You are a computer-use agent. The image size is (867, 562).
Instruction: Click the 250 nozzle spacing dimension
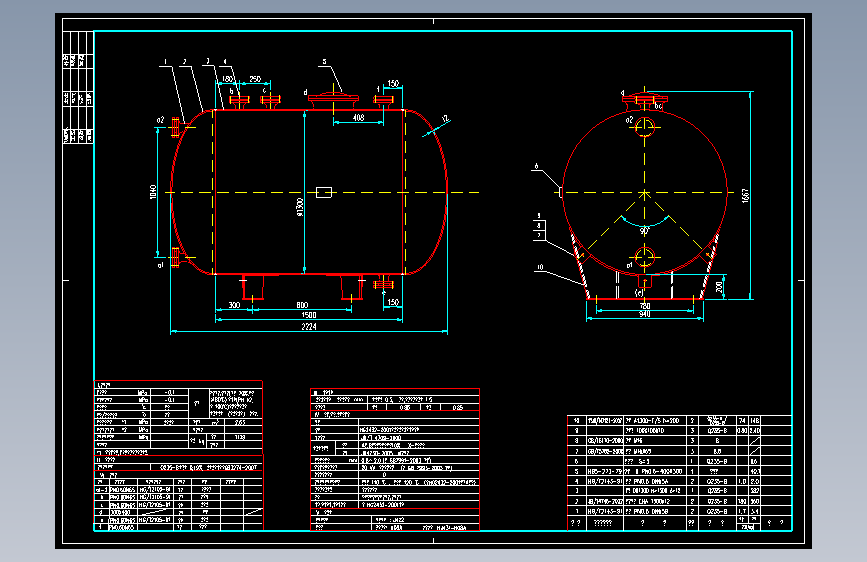tap(255, 79)
